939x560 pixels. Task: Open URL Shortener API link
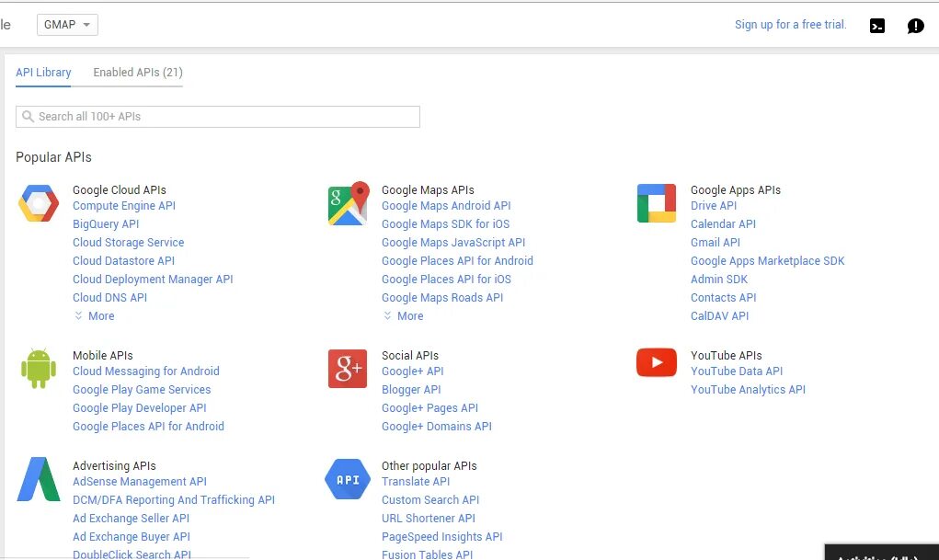[429, 519]
